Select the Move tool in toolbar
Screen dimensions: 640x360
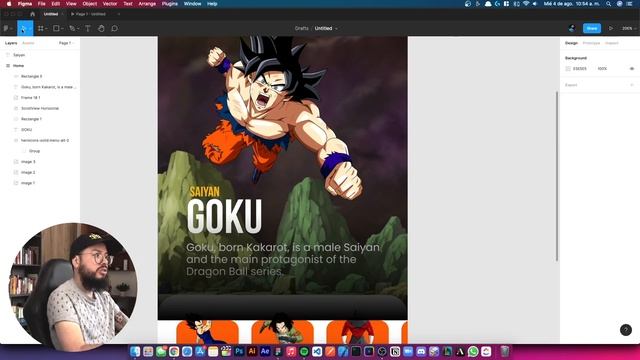pos(23,29)
